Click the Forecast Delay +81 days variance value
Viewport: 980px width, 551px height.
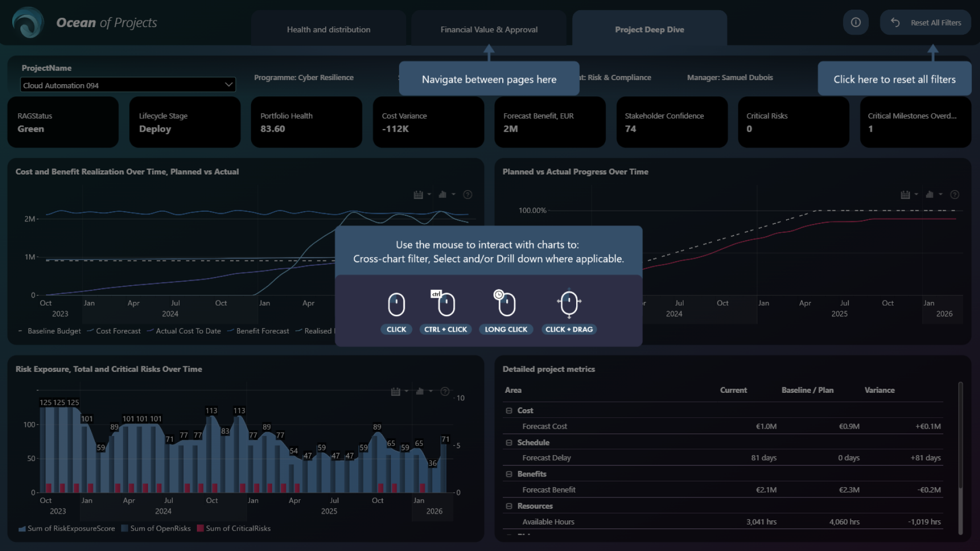pyautogui.click(x=925, y=458)
